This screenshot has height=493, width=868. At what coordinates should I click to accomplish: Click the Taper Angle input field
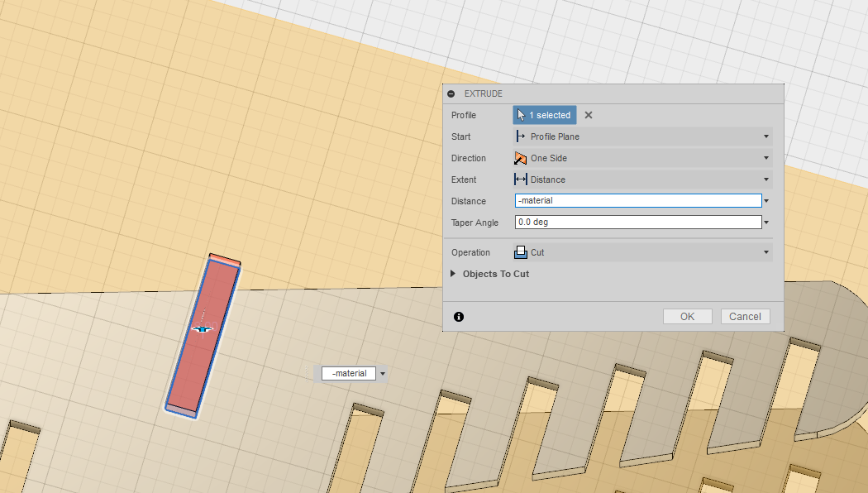[x=638, y=223]
